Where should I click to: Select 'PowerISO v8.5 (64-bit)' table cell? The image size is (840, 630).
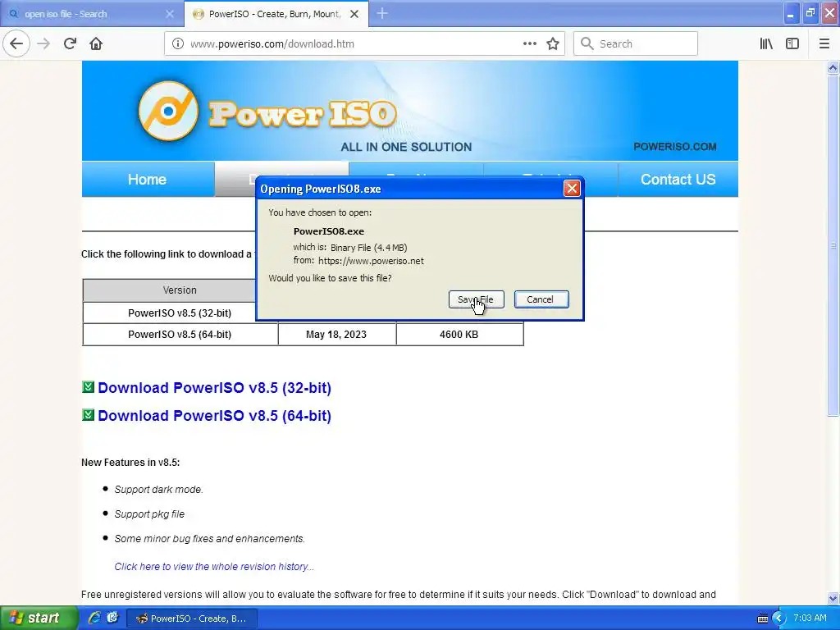(x=180, y=335)
